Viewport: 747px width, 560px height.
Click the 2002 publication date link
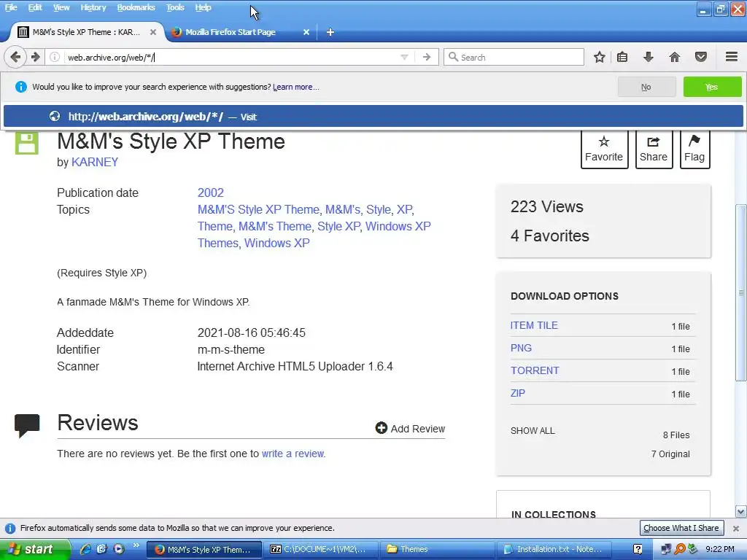tap(211, 192)
